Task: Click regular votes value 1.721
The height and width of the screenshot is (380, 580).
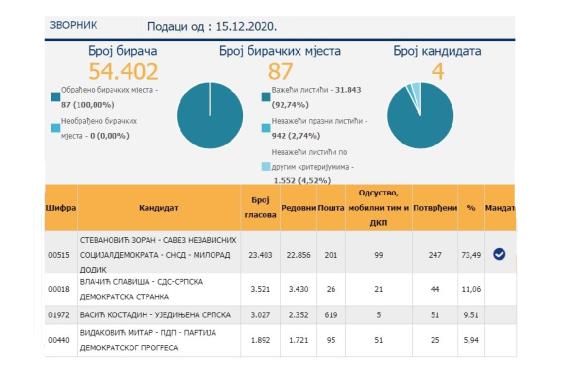Action: [299, 340]
